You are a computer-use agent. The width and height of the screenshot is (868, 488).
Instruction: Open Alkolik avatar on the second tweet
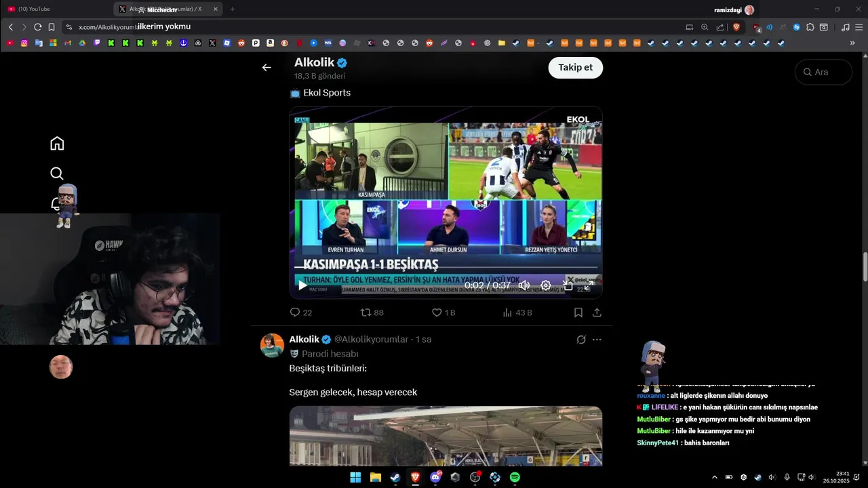tap(272, 345)
